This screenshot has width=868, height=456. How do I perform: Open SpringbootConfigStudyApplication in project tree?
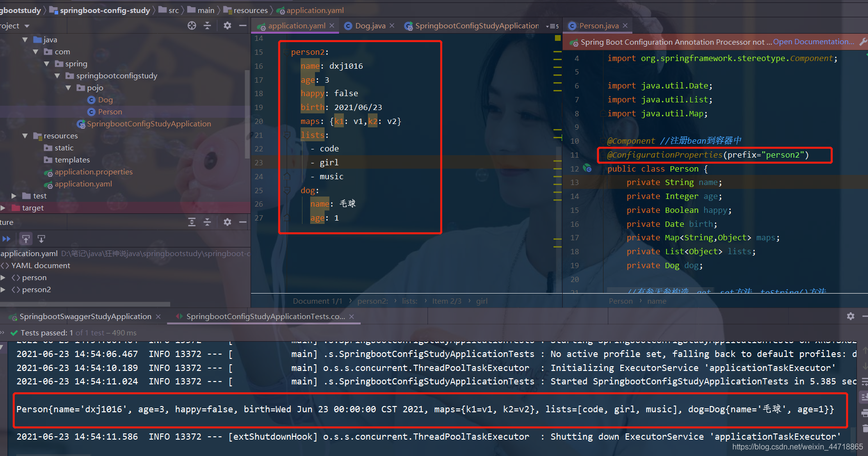pyautogui.click(x=144, y=124)
